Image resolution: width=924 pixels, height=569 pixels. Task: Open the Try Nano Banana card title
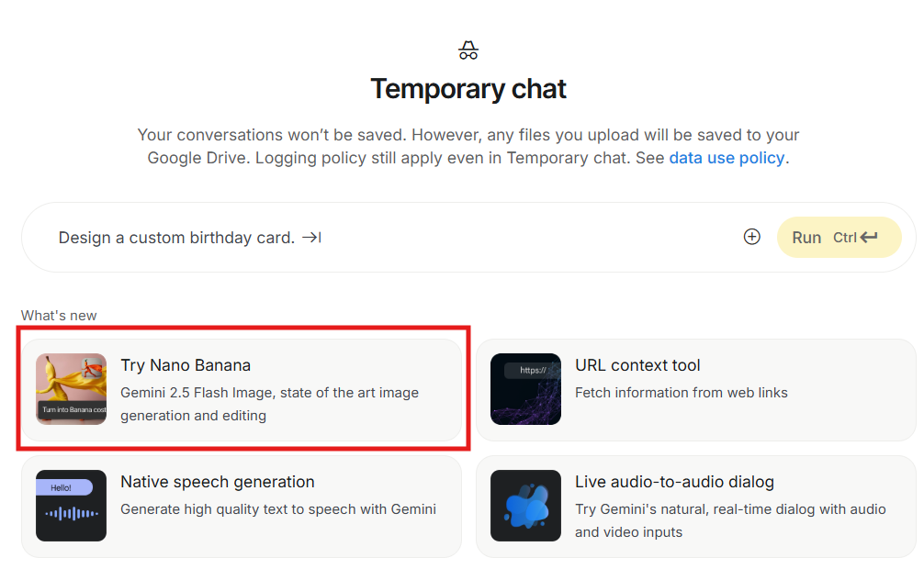(186, 365)
